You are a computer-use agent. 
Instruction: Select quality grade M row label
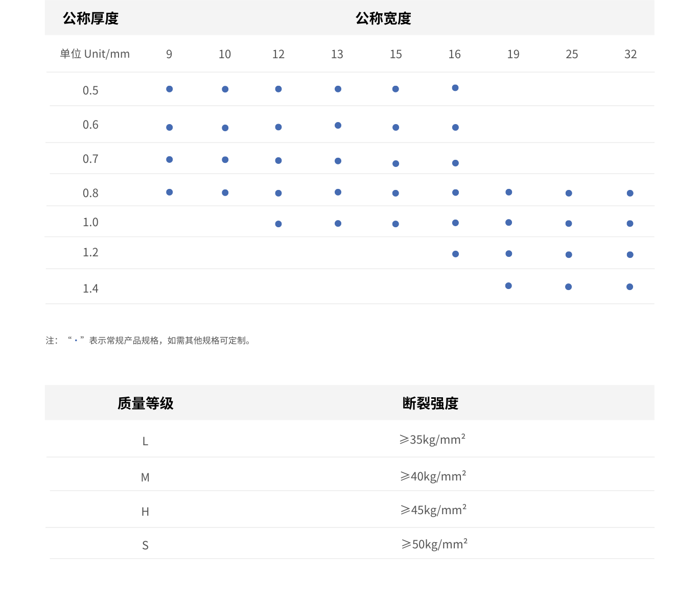click(145, 477)
